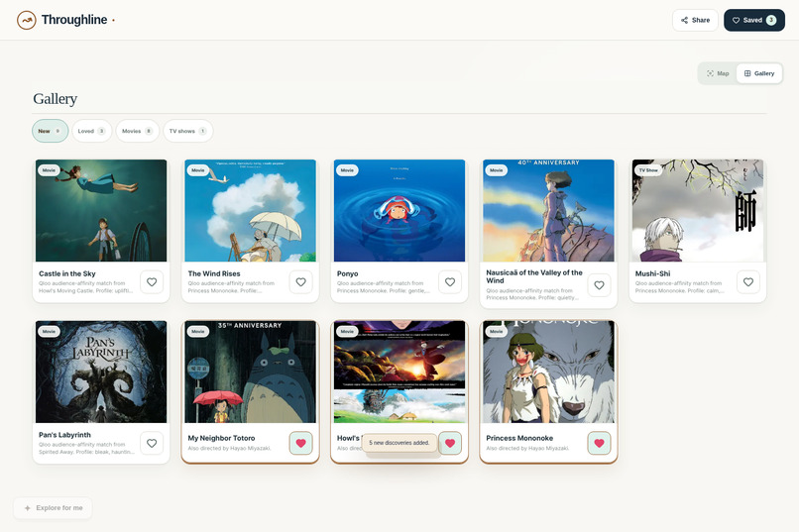The image size is (799, 532).
Task: Click the Castle in the Sky title
Action: (67, 273)
